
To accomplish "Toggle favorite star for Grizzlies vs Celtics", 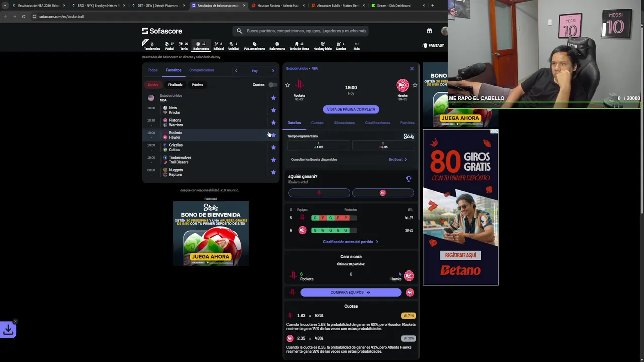I will pyautogui.click(x=273, y=147).
